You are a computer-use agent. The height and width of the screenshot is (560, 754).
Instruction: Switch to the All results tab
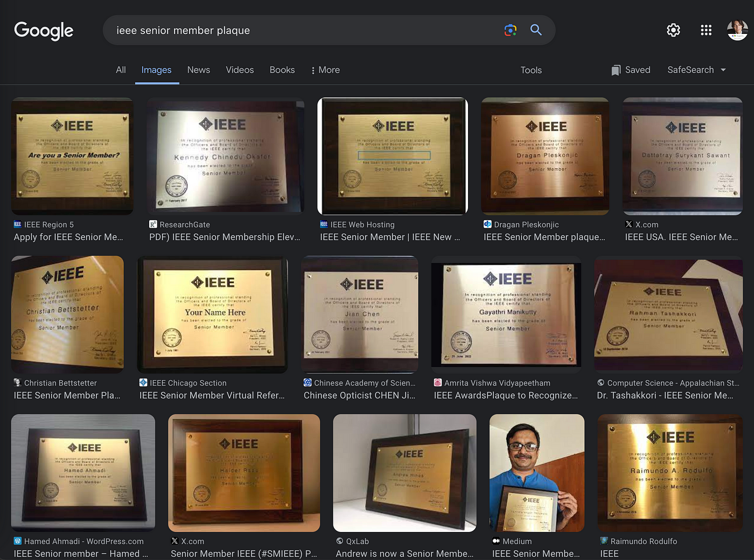[x=121, y=70]
